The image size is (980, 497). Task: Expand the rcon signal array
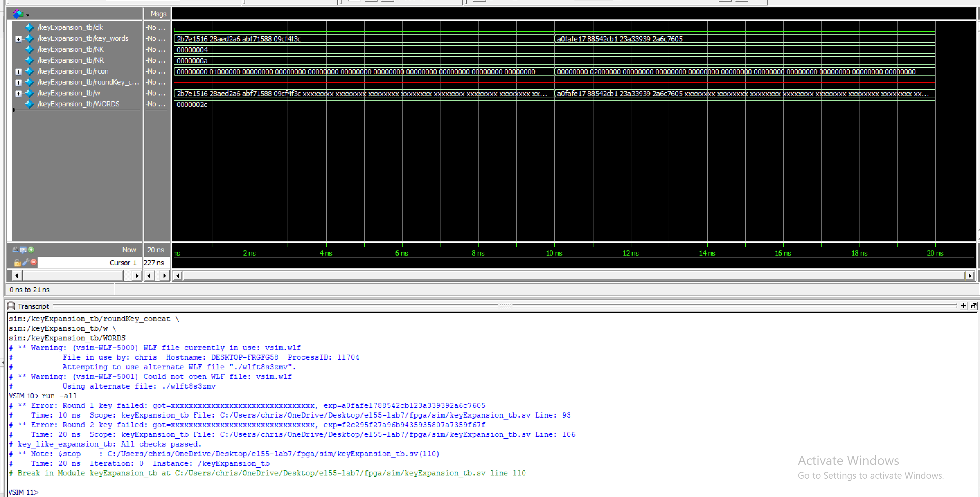tap(18, 72)
